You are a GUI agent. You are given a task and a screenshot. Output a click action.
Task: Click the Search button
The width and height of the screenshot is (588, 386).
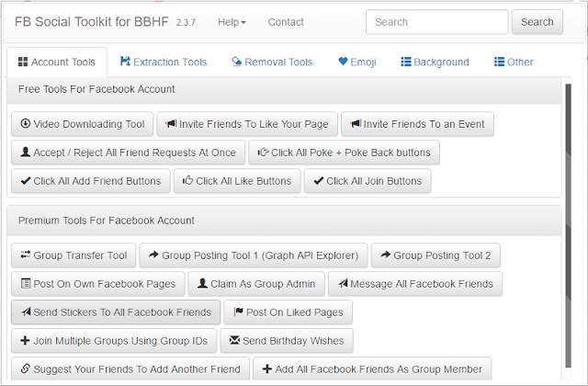pos(537,22)
